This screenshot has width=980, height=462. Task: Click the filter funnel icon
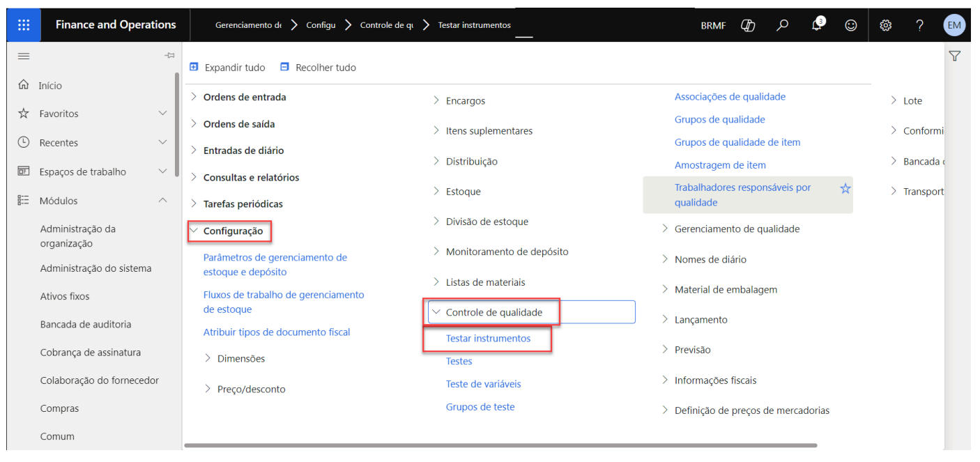[x=955, y=56]
